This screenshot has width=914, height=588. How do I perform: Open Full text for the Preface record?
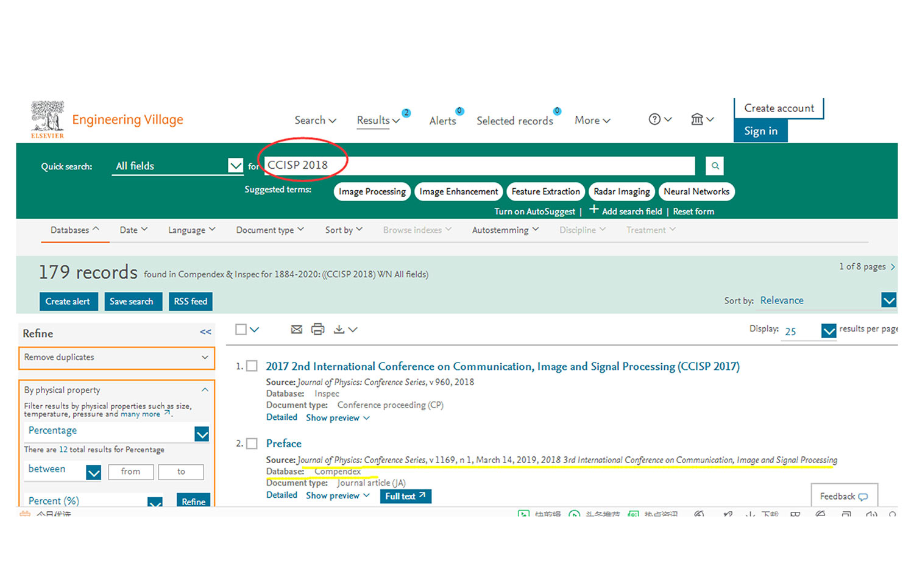click(x=405, y=497)
